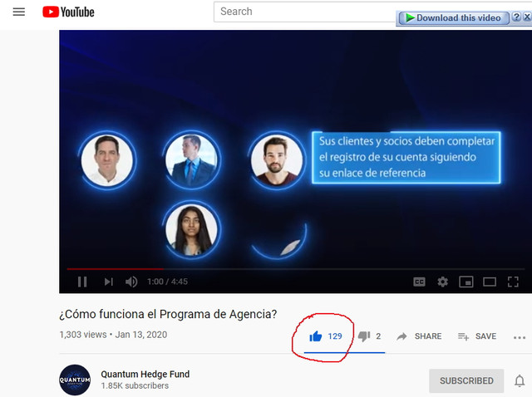The image size is (532, 397).
Task: Click the SUBSCRIBED button
Action: 466,380
